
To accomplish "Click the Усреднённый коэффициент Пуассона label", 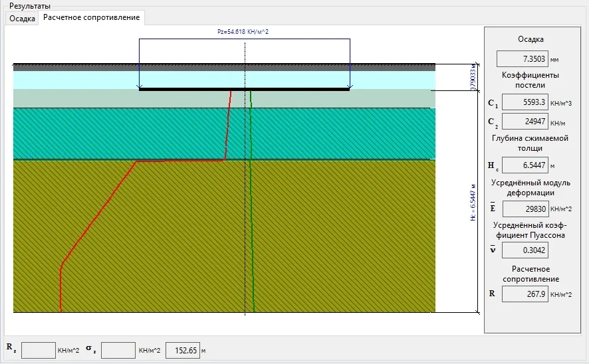I will (x=530, y=230).
